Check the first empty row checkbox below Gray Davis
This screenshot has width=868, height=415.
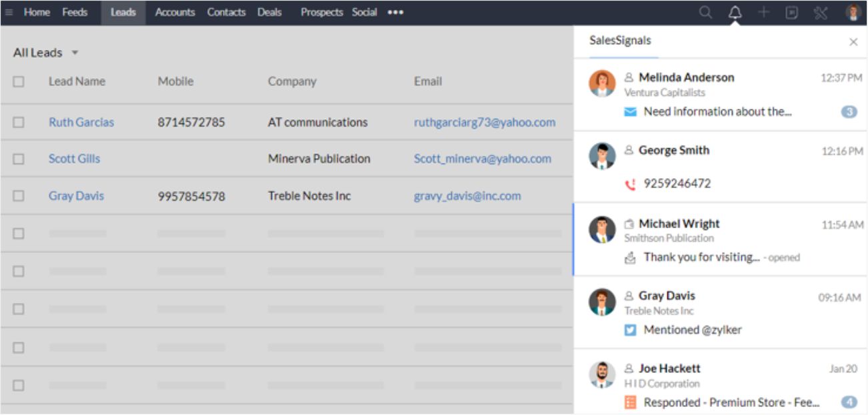tap(19, 234)
